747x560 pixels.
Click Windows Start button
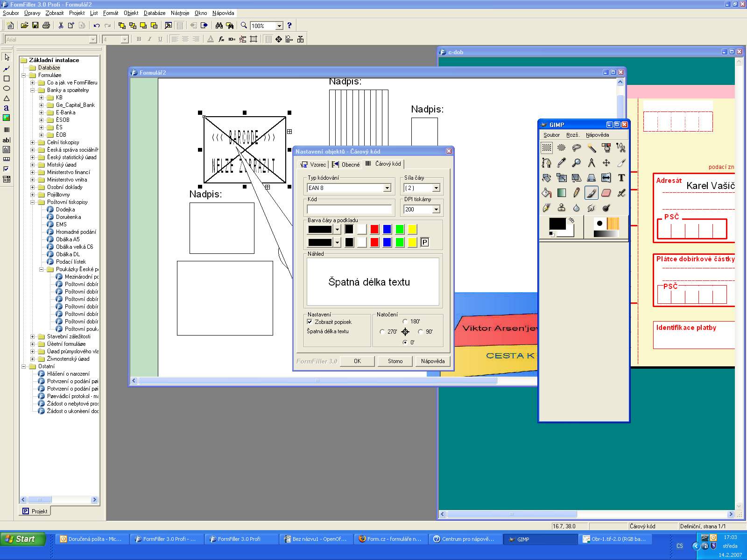22,539
